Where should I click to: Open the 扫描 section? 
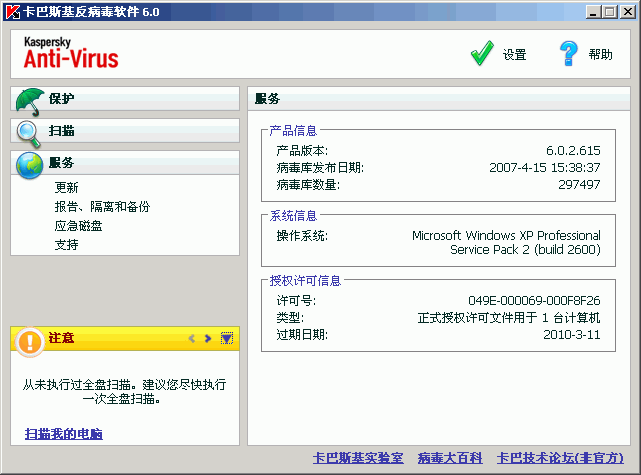tap(125, 131)
